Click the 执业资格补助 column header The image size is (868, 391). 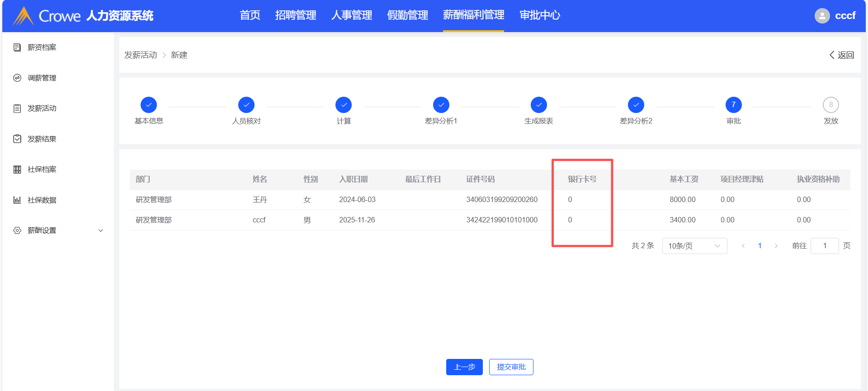818,179
